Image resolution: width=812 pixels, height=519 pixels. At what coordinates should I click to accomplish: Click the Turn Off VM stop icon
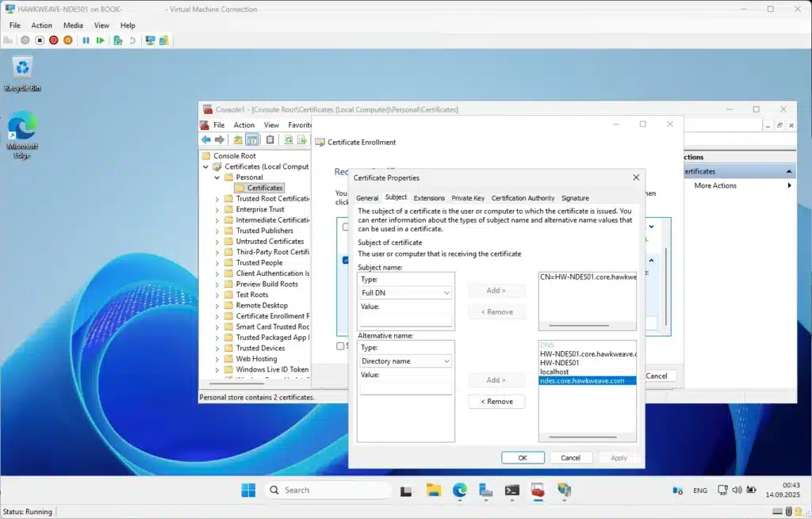pyautogui.click(x=39, y=40)
